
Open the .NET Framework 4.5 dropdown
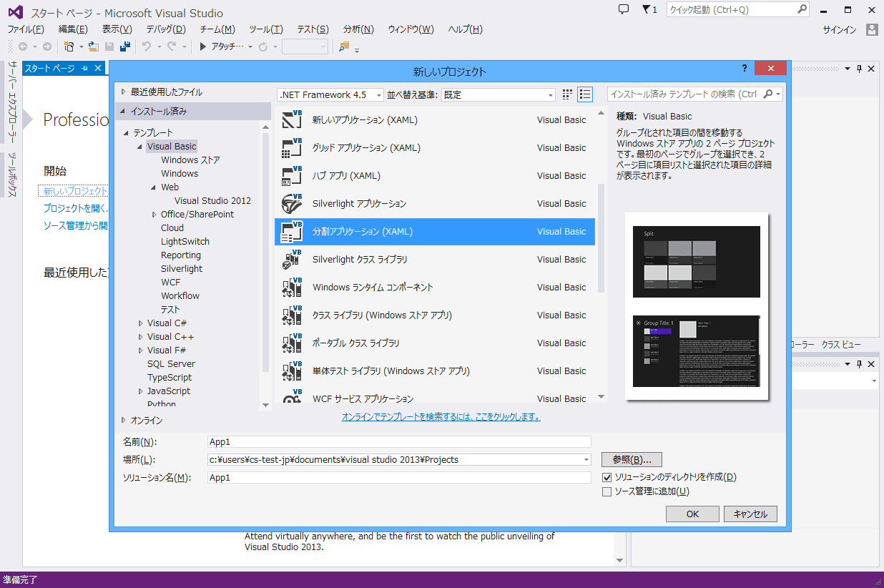(x=330, y=94)
